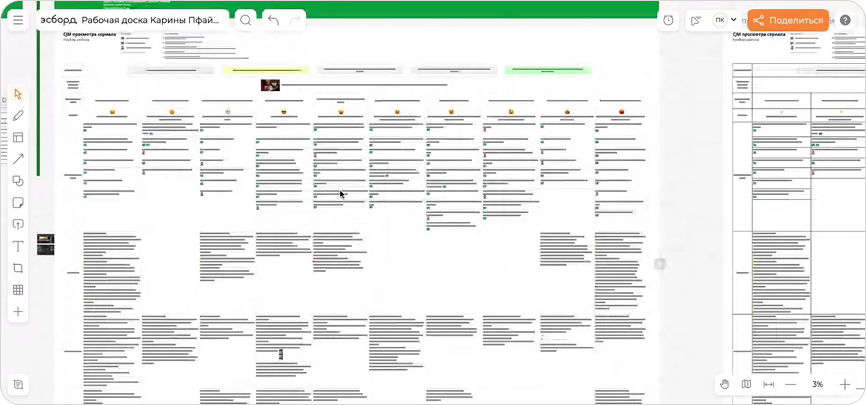Screen dimensions: 866x405
Task: Open the hamburger main menu
Action: 18,20
